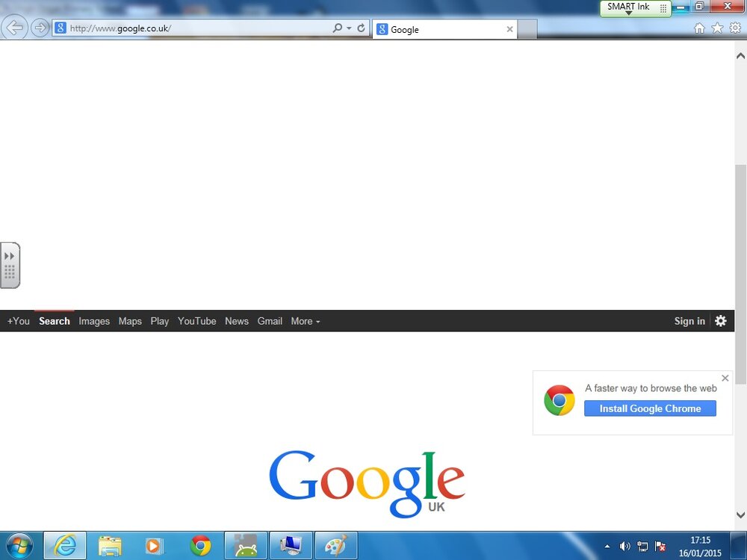Image resolution: width=747 pixels, height=560 pixels.
Task: Open YouTube in Google bar
Action: pyautogui.click(x=196, y=321)
